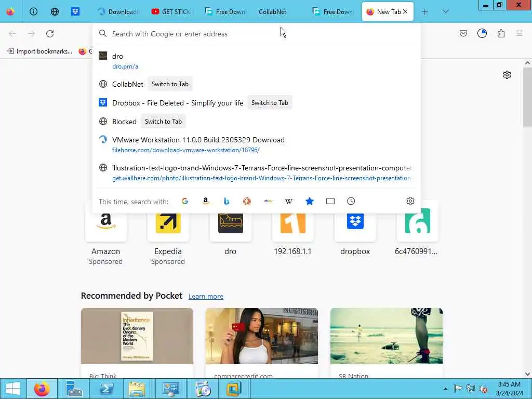The image size is (532, 399).
Task: Close the New Tab tab
Action: 405,11
